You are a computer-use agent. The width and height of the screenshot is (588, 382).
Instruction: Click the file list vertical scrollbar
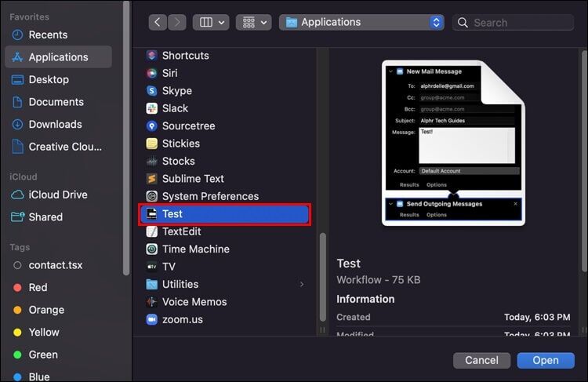pos(322,277)
